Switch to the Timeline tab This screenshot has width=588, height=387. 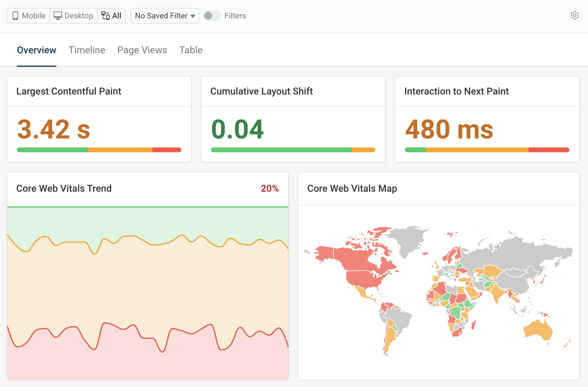[87, 50]
